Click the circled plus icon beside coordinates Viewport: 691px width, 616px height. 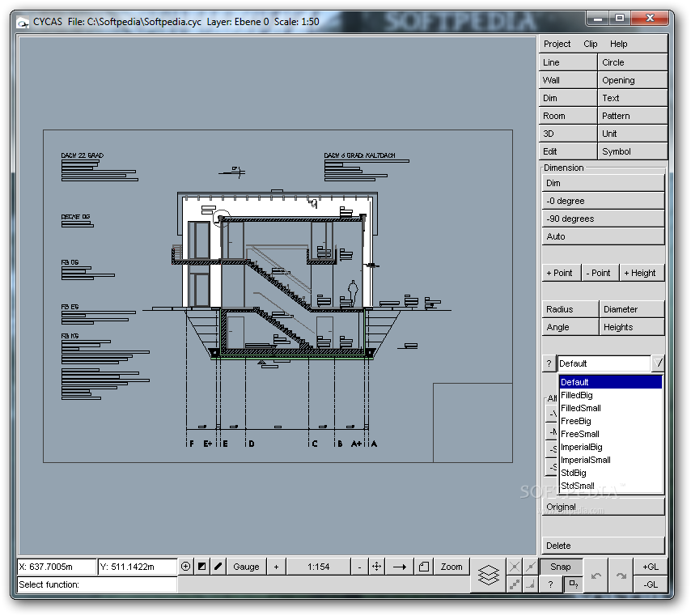[x=185, y=567]
